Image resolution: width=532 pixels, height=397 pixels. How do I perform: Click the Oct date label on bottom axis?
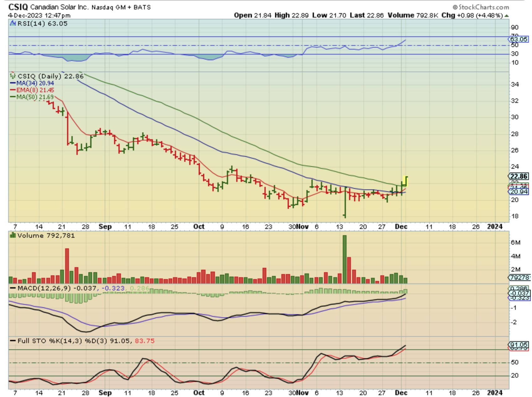pos(199,393)
